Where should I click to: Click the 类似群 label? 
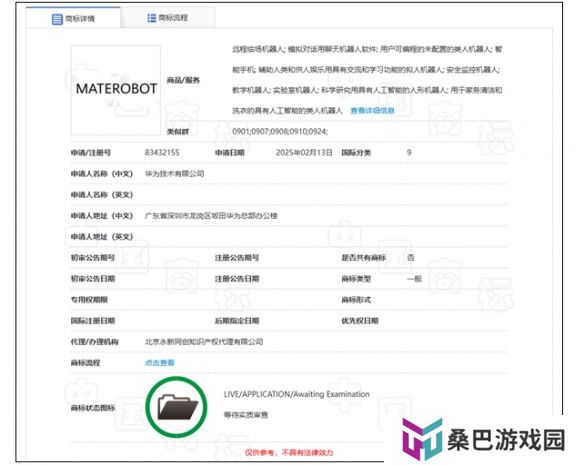(x=178, y=132)
